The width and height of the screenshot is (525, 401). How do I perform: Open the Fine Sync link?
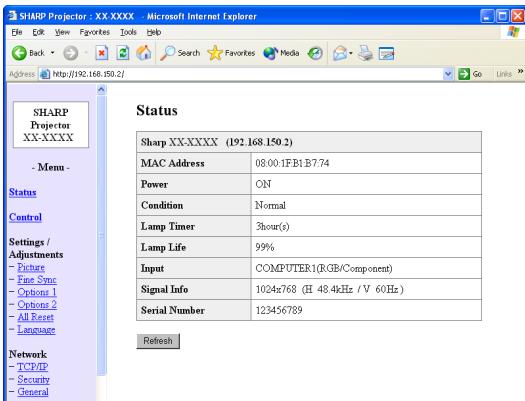coord(37,279)
